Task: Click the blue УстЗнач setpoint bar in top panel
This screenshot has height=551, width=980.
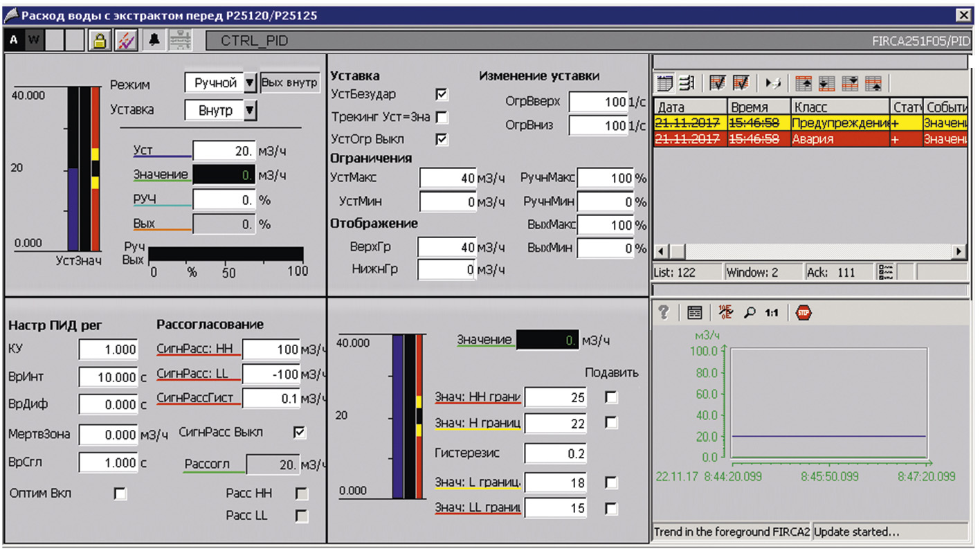Action: tap(73, 209)
